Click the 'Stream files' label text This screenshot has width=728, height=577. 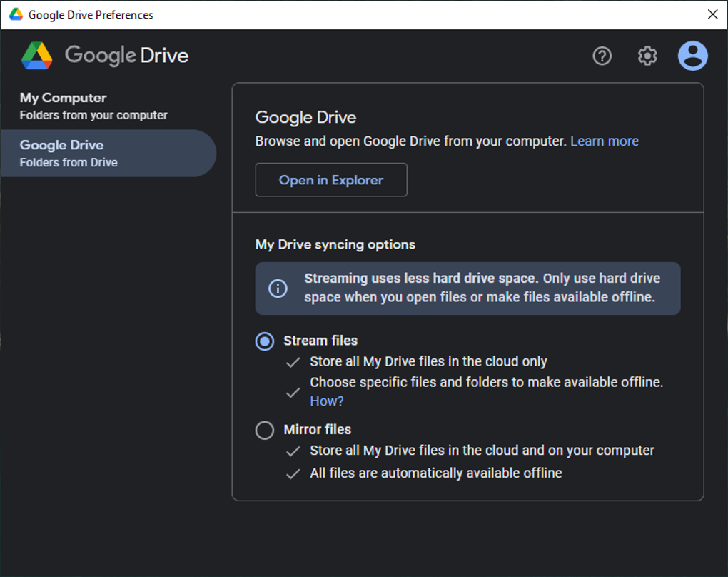[320, 341]
